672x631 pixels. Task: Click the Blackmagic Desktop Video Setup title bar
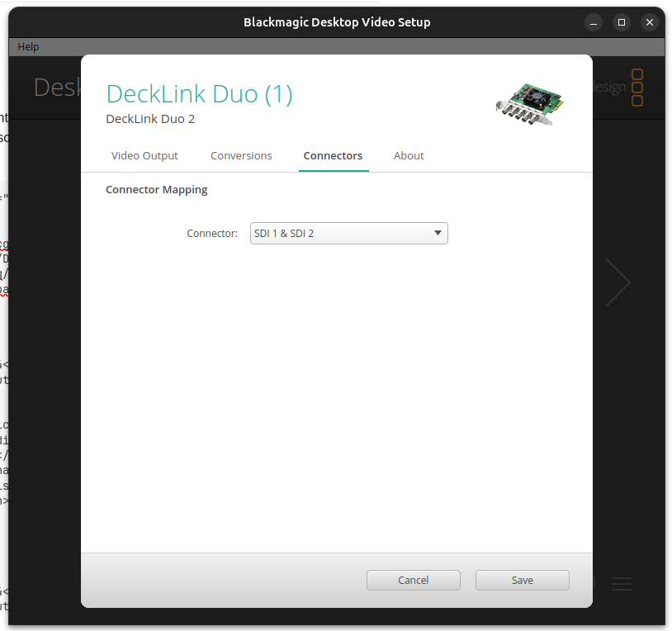(x=336, y=22)
